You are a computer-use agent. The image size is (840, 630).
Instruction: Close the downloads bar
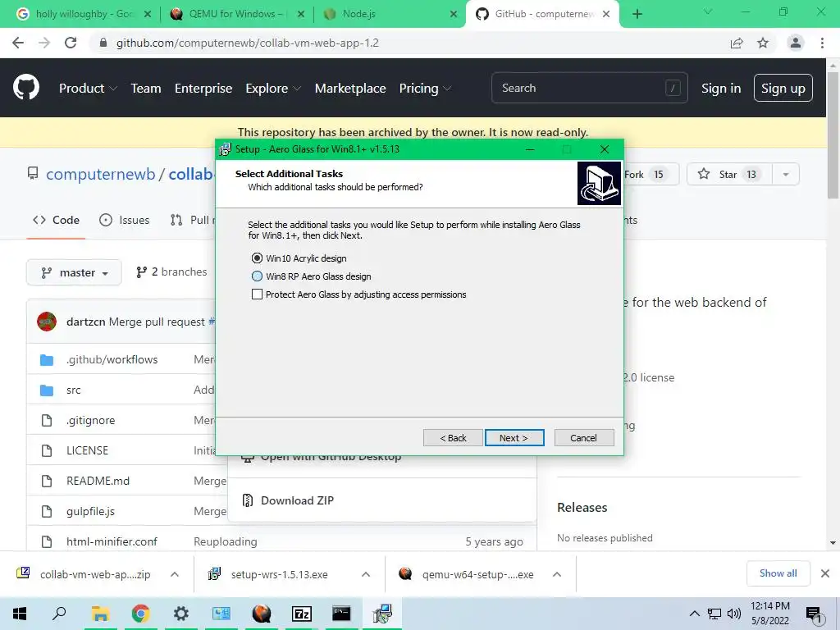click(x=825, y=573)
